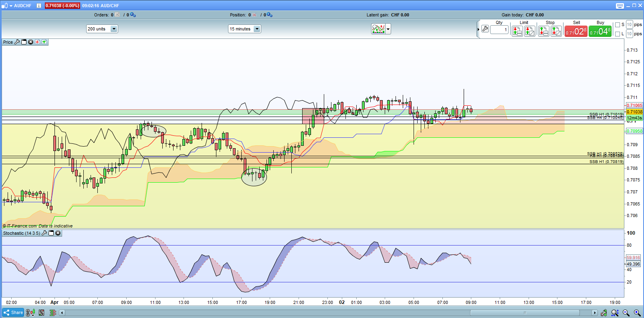Click the S pips value field
644x318 pixels.
tap(629, 25)
